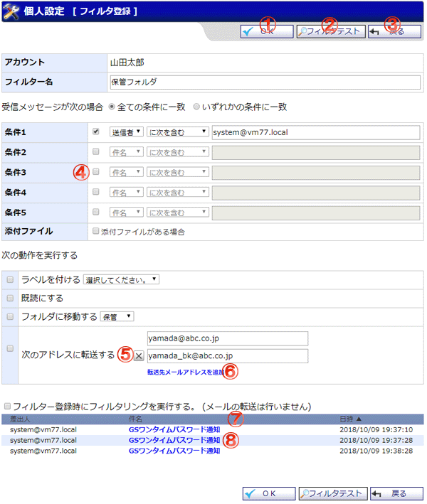Viewport: 427px width, 504px height.
Task: Open GSワンタイムパスワード通知 mail from 19:37:10
Action: point(174,429)
